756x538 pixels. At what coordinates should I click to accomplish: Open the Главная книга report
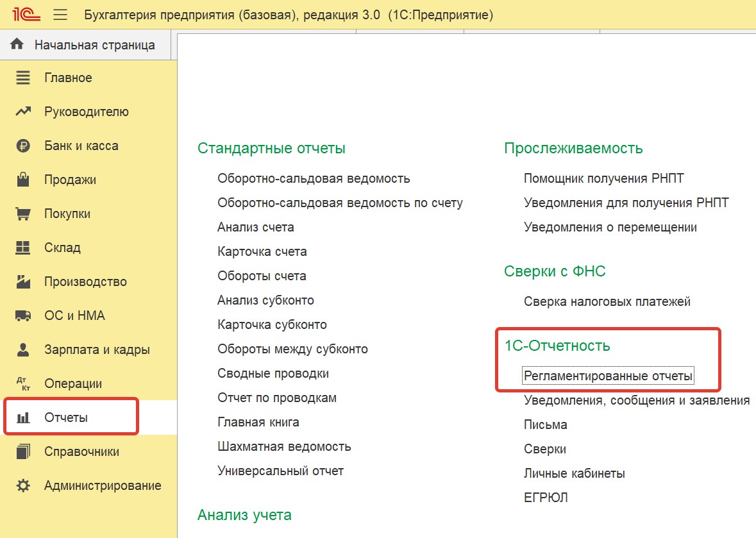[258, 423]
